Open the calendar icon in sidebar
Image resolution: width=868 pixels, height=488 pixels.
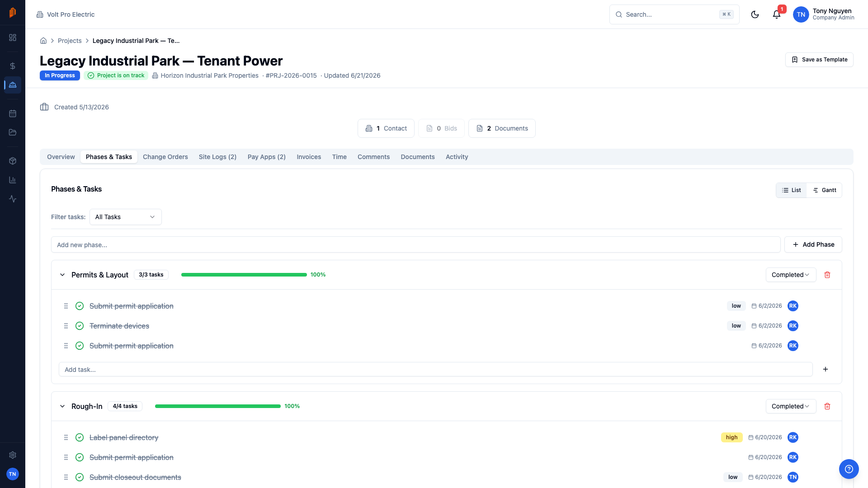13,113
